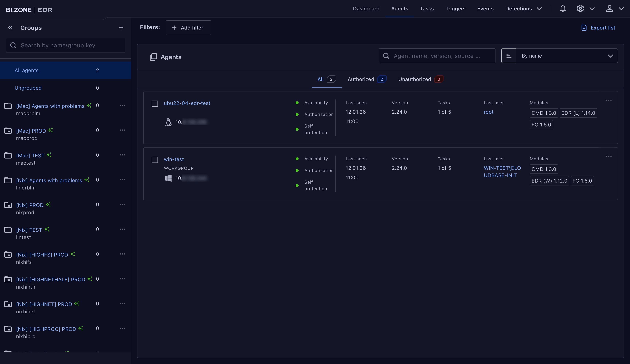The image size is (630, 364).
Task: Click the search magnifier in the groups panel
Action: click(x=13, y=45)
